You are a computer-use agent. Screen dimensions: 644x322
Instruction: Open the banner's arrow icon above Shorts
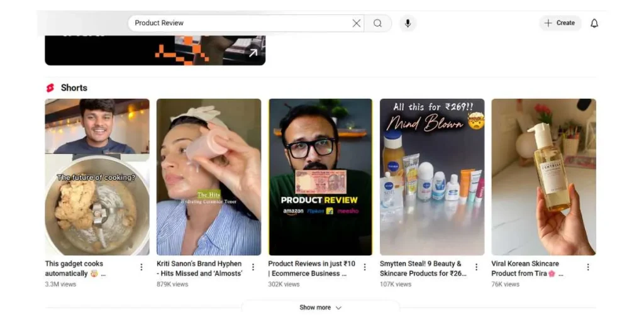pos(253,53)
